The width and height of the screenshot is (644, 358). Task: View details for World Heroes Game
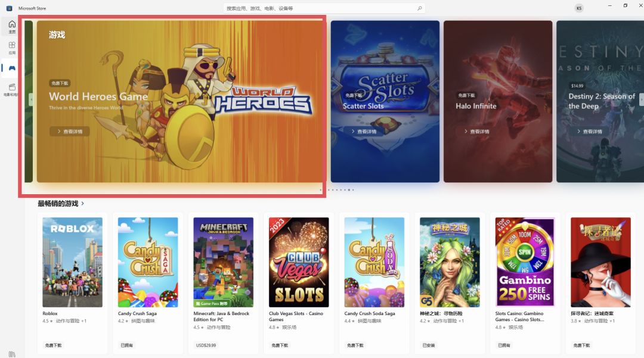coord(70,131)
